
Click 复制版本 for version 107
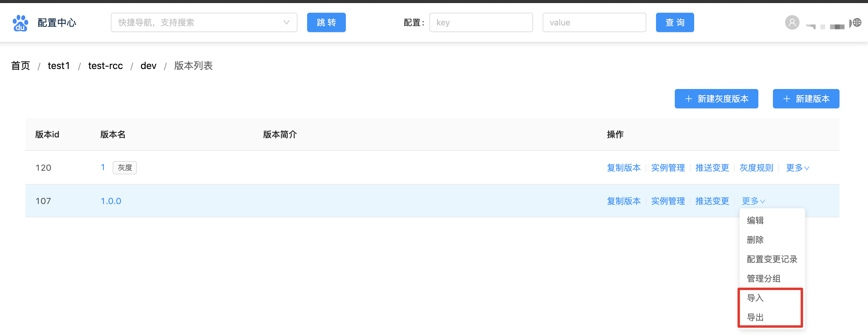click(x=623, y=201)
